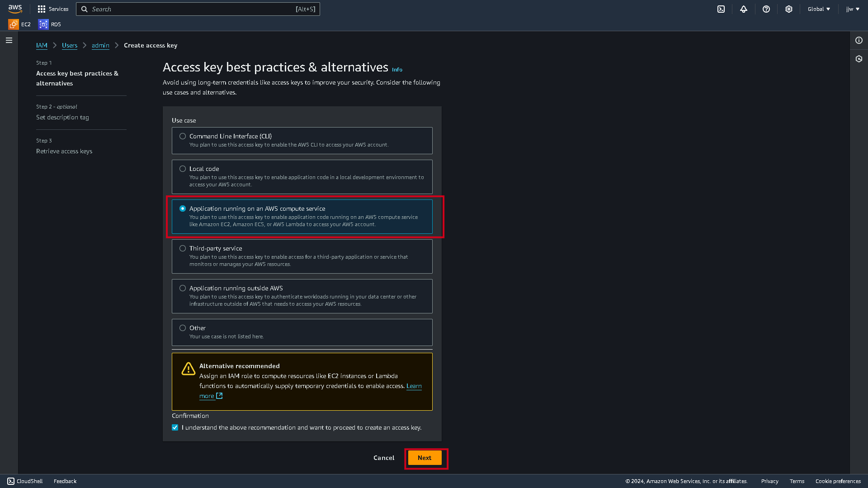
Task: Open the RDS shortcut icon
Action: click(x=43, y=24)
